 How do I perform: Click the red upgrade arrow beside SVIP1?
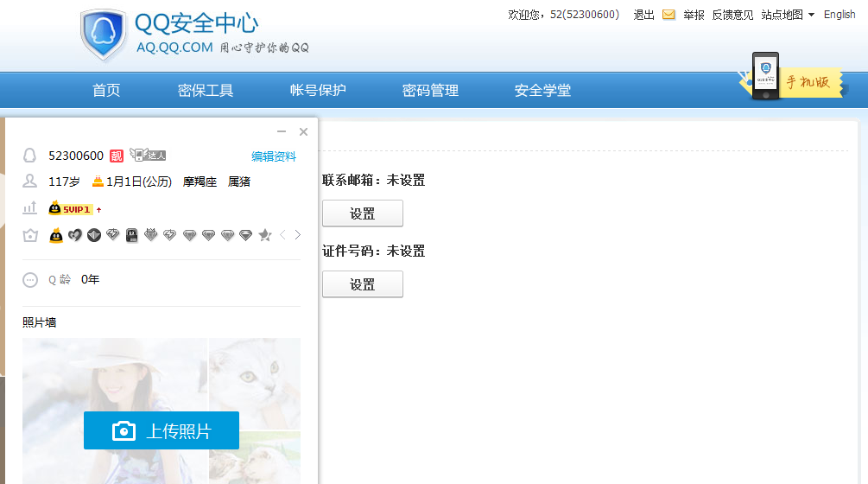99,209
